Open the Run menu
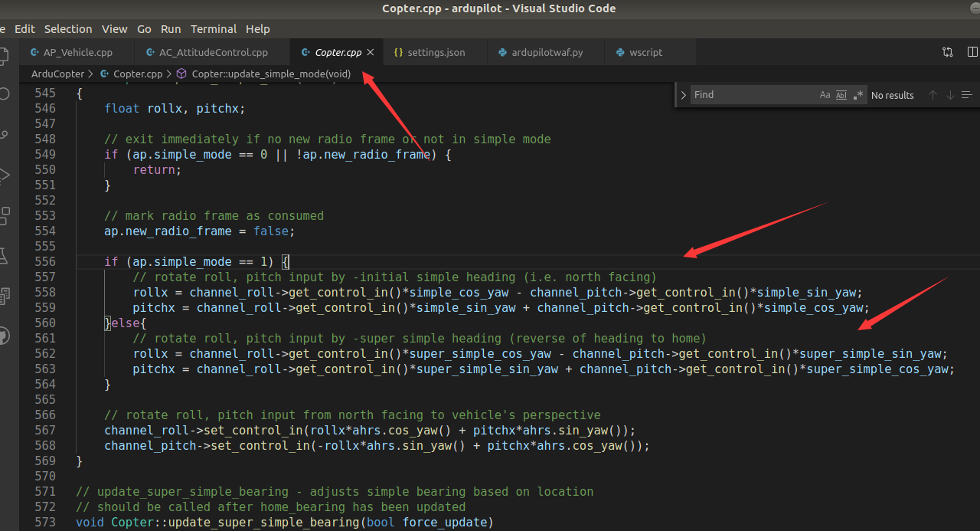The image size is (980, 531). click(x=171, y=29)
